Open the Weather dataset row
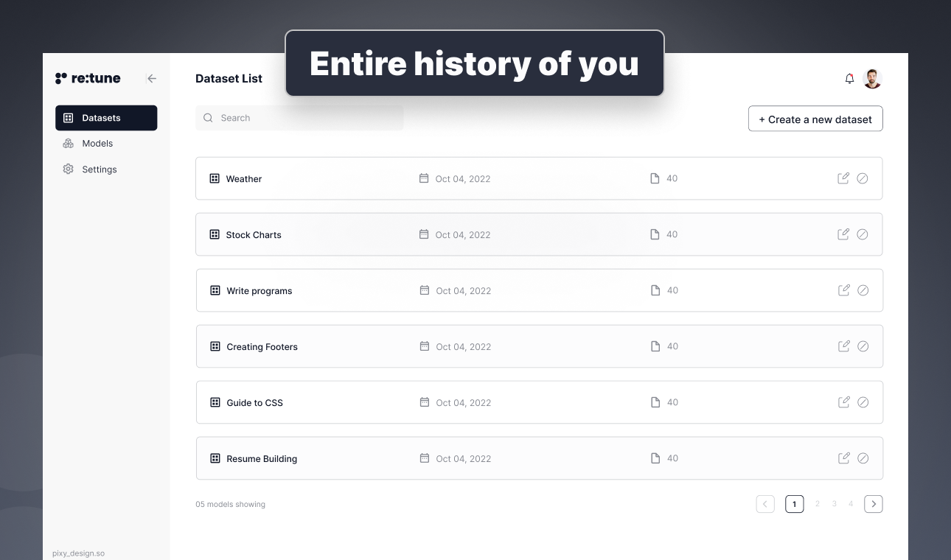The height and width of the screenshot is (560, 951). 539,178
